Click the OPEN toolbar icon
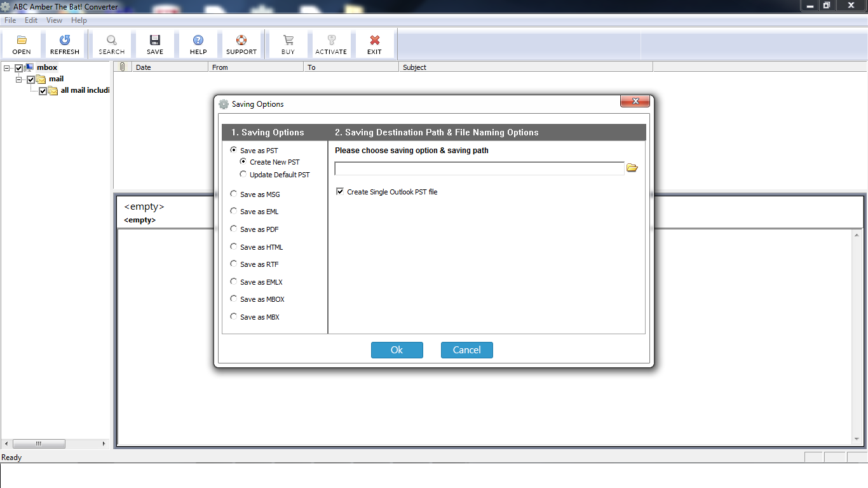The width and height of the screenshot is (868, 488). pos(22,40)
